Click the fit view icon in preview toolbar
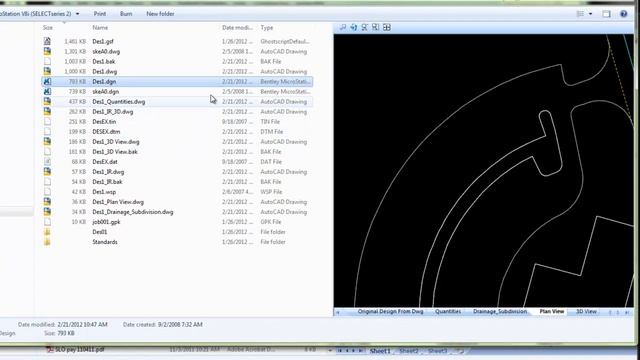This screenshot has height=360, width=640. point(376,27)
